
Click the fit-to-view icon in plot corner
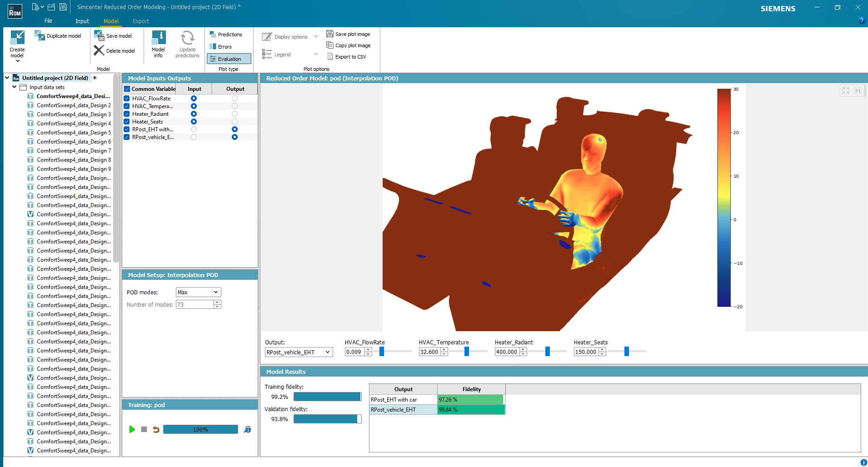[845, 90]
